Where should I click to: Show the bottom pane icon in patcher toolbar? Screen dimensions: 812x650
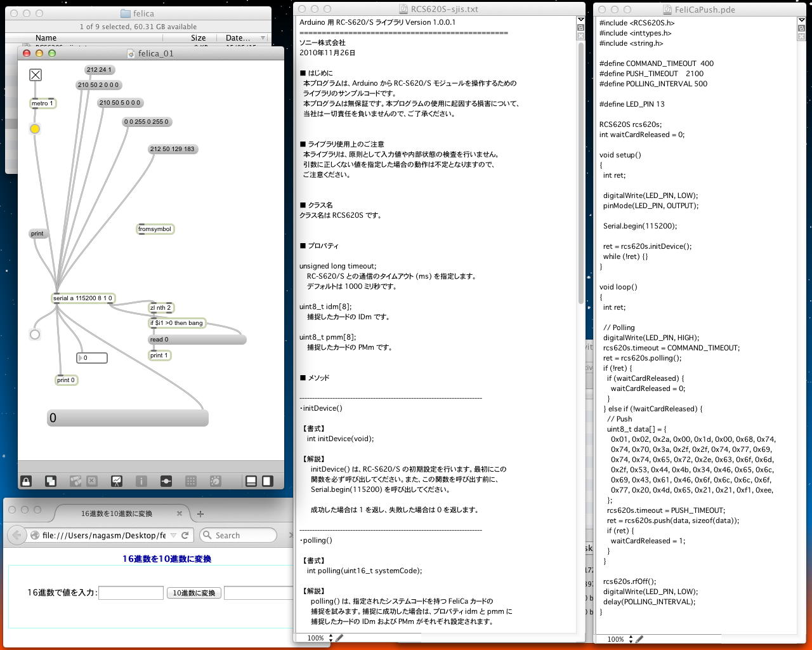(251, 481)
